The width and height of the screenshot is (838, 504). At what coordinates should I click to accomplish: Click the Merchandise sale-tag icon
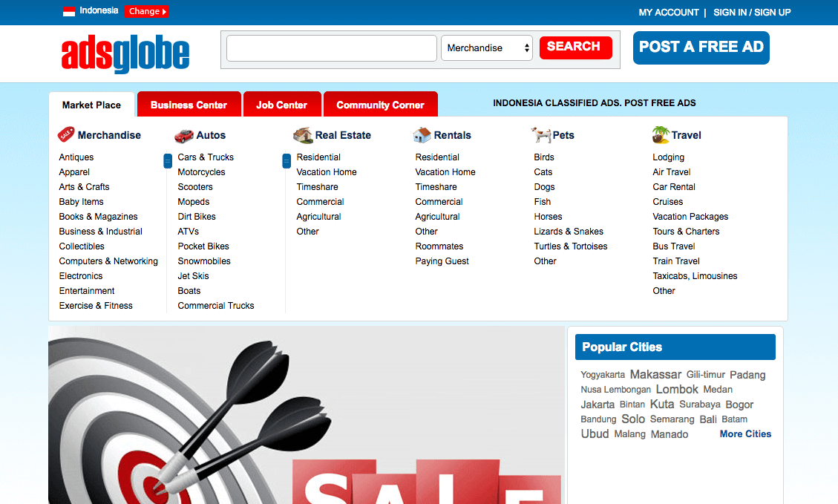(x=65, y=134)
